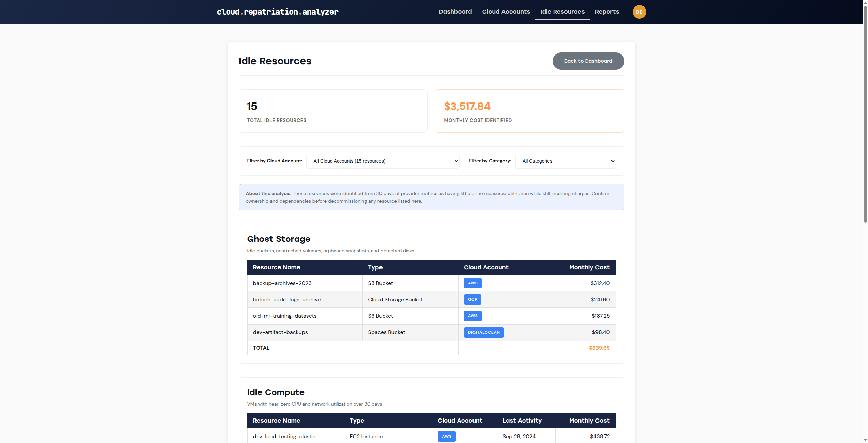Open the Reports nav item
Image resolution: width=868 pixels, height=443 pixels.
[607, 12]
